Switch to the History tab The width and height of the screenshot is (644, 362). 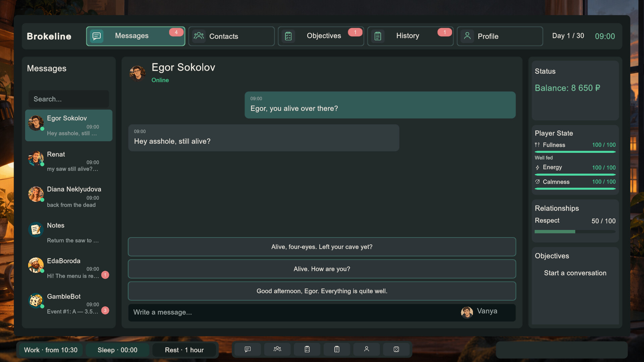point(411,36)
